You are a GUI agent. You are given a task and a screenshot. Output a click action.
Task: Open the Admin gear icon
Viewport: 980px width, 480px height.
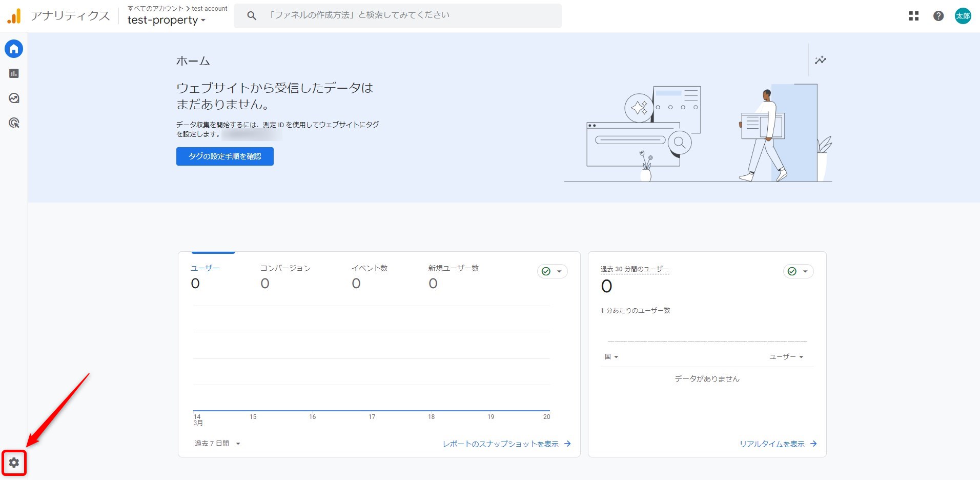click(14, 463)
